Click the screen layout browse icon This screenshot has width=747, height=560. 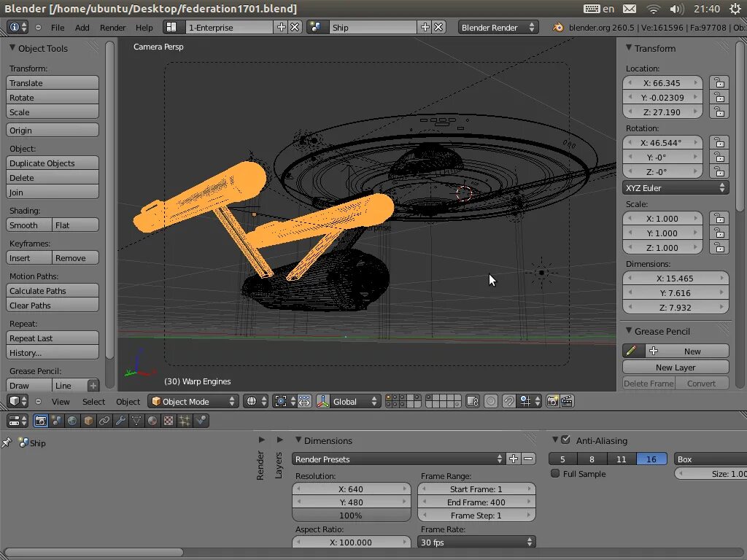tap(172, 27)
